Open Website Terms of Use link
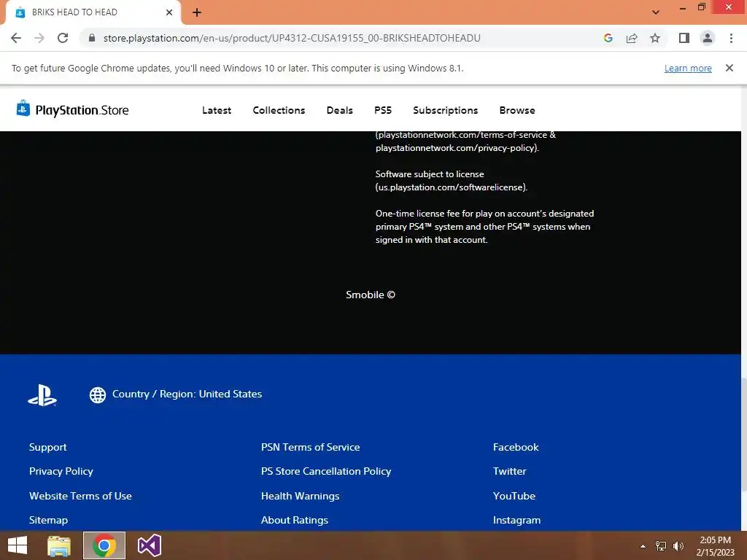 coord(80,496)
